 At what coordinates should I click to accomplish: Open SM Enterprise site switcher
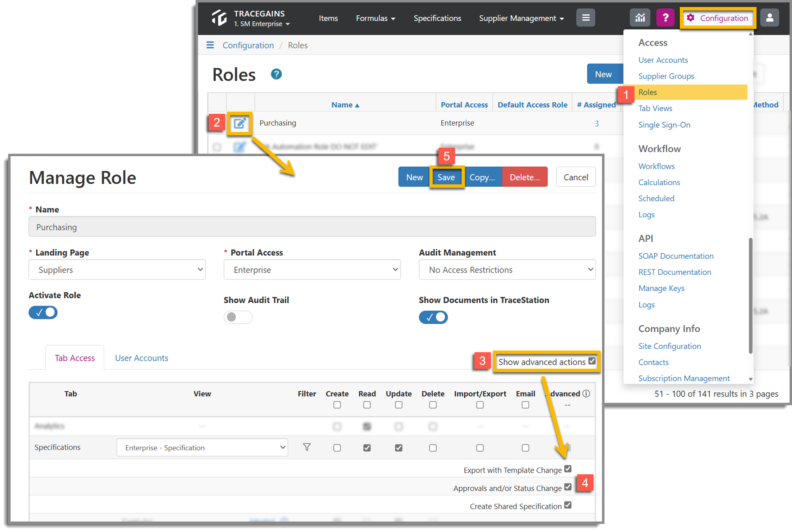(262, 24)
